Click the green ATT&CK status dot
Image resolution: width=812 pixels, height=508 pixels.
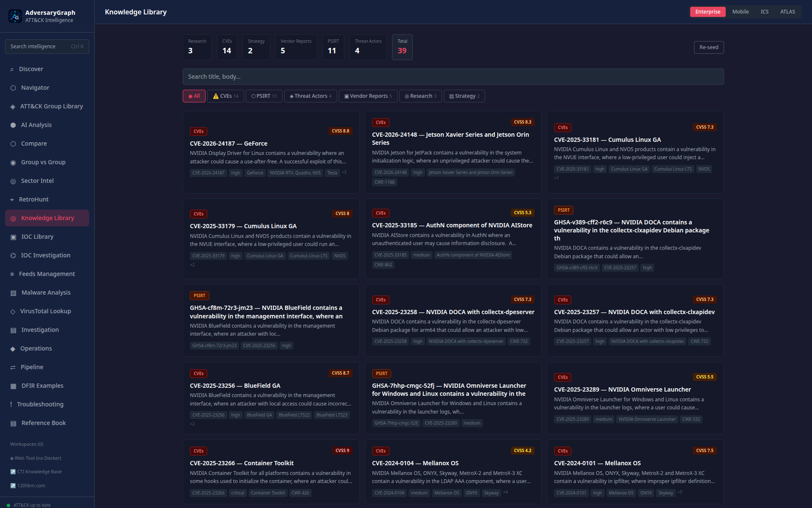click(x=8, y=505)
